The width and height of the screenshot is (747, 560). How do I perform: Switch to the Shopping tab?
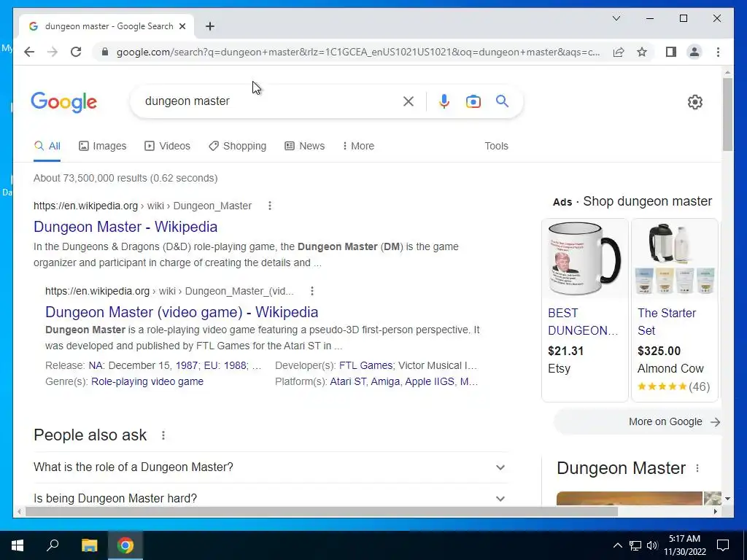pos(237,146)
